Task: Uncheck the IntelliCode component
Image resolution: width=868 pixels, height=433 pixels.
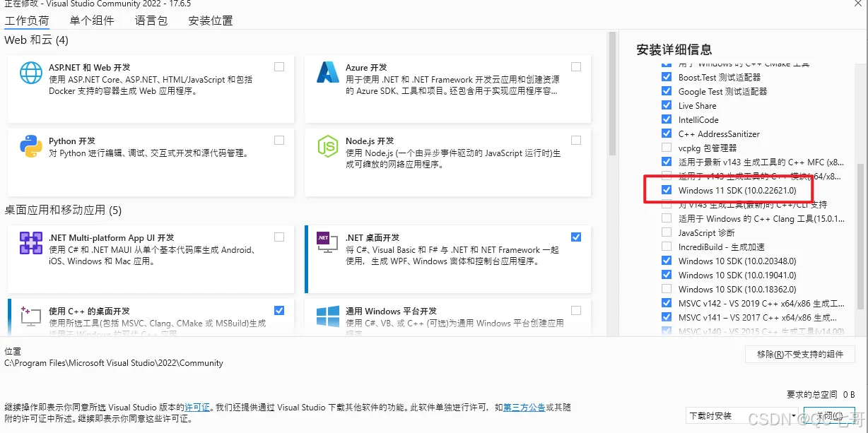Action: pyautogui.click(x=667, y=119)
